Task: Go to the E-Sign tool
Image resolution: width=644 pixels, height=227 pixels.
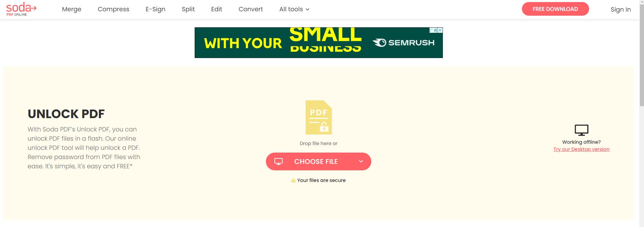Action: point(155,9)
